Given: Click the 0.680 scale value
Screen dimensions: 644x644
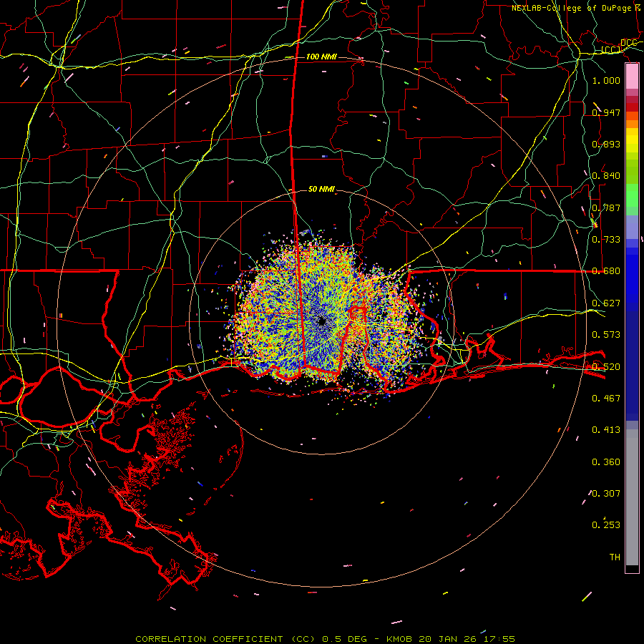Looking at the screenshot, I should coord(606,271).
